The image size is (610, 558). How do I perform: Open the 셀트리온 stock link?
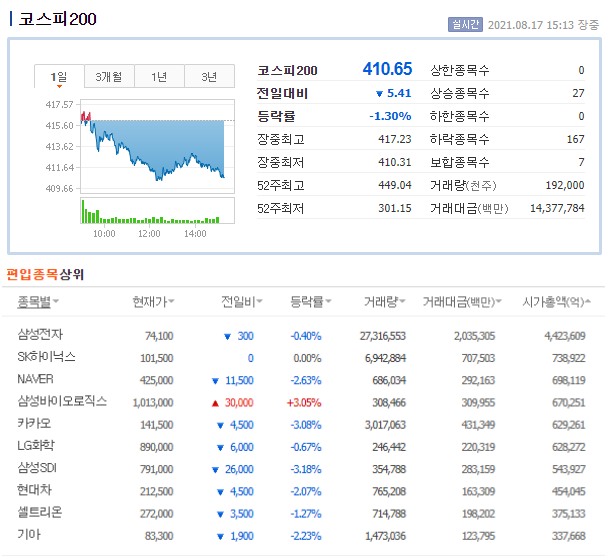click(40, 512)
